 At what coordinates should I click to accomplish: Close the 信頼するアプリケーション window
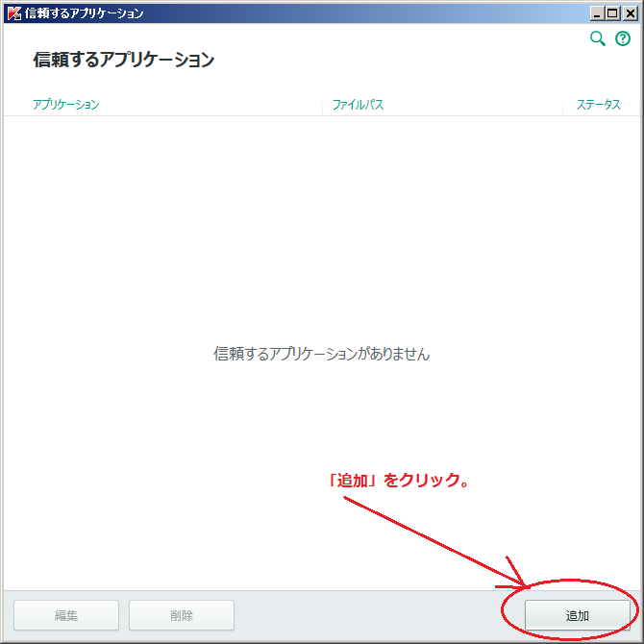(x=629, y=13)
